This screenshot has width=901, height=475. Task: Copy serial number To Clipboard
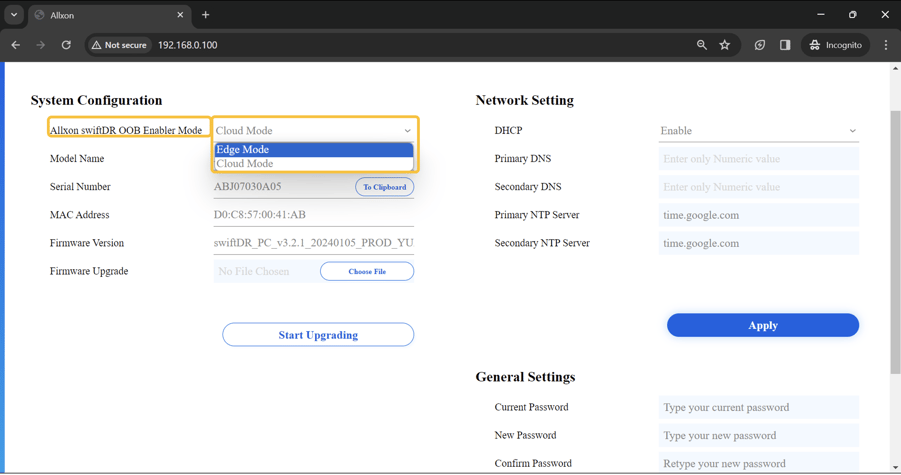tap(384, 187)
